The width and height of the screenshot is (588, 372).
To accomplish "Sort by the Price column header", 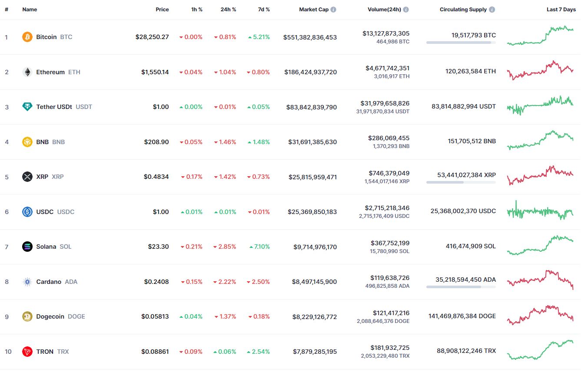I will click(162, 10).
